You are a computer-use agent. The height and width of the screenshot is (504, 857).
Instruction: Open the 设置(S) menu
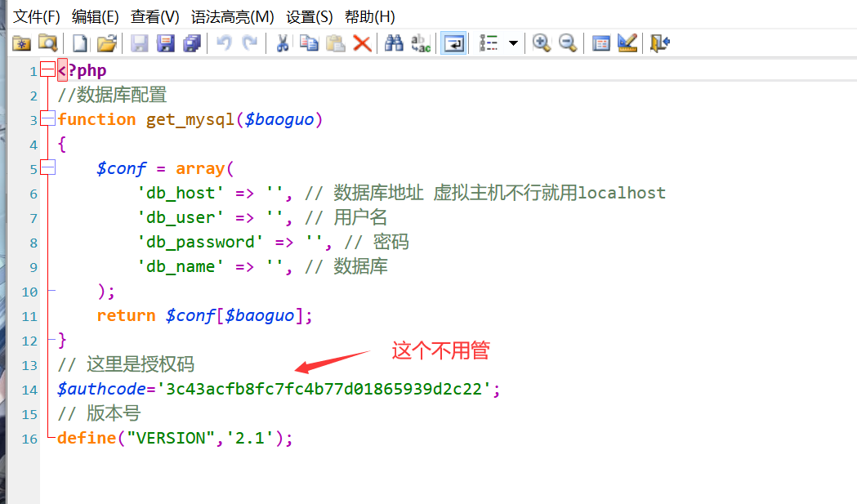(x=310, y=16)
